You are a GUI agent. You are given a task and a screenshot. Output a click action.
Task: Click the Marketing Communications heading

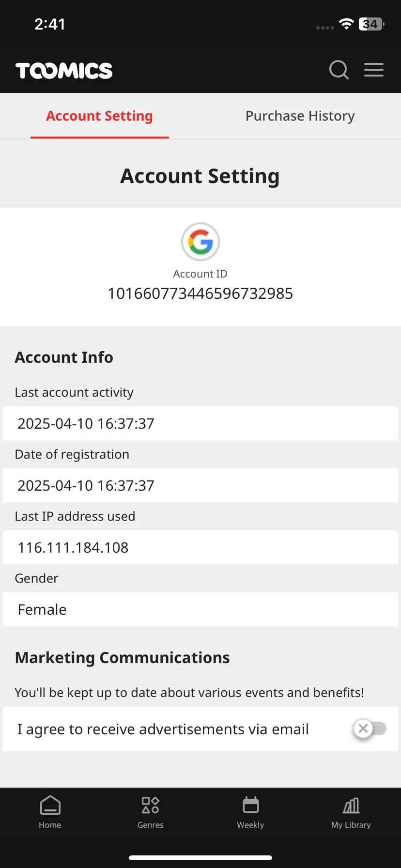point(123,658)
